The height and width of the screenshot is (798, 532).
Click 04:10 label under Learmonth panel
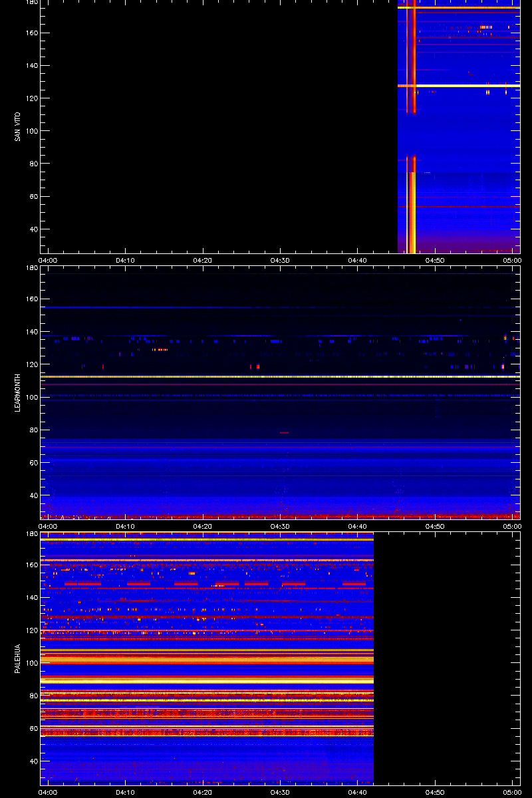tap(125, 526)
